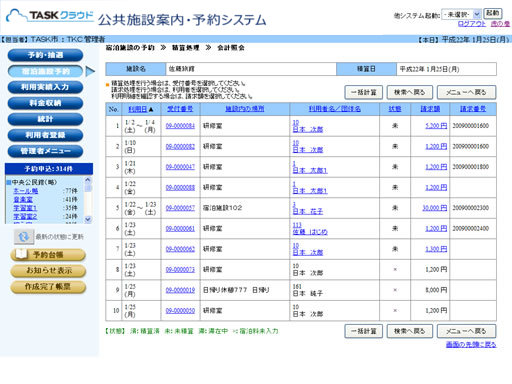Open the 利用者登録 menu
Viewport: 512px width, 384px height.
click(45, 135)
